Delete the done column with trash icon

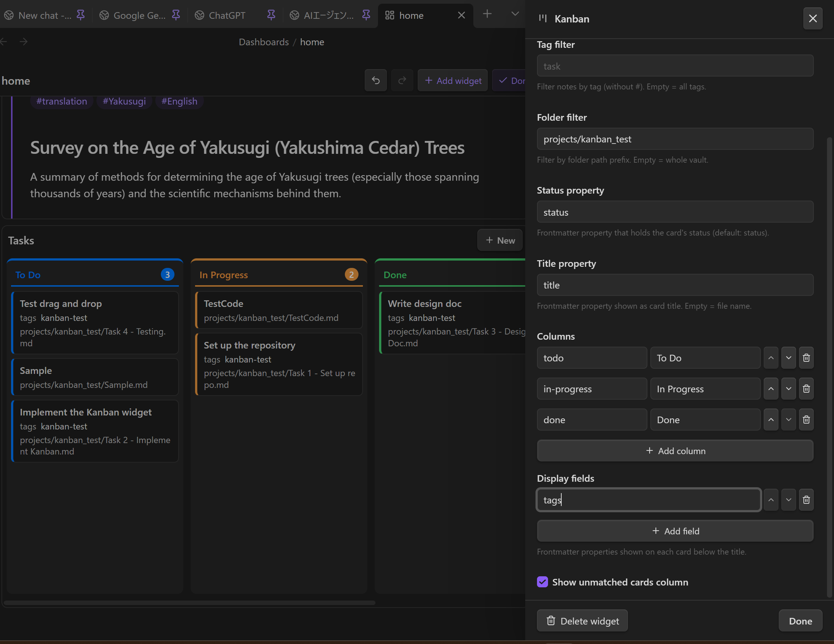coord(806,420)
